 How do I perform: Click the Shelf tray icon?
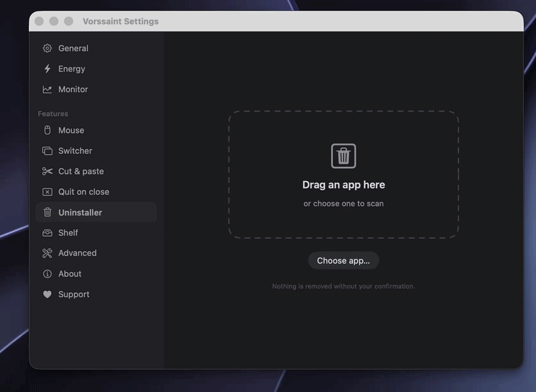[x=47, y=233]
